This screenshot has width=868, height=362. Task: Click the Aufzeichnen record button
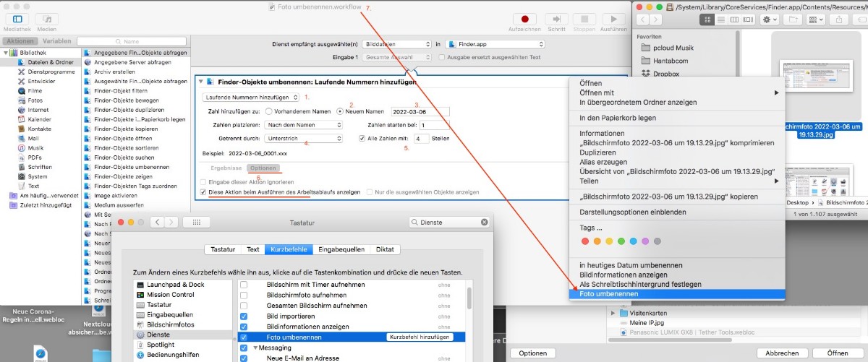pos(525,19)
